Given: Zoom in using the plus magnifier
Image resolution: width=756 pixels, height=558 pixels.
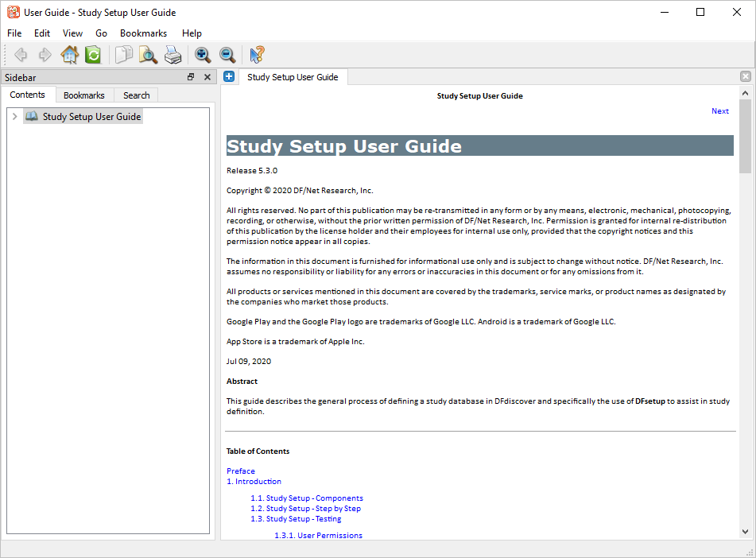Looking at the screenshot, I should point(203,55).
